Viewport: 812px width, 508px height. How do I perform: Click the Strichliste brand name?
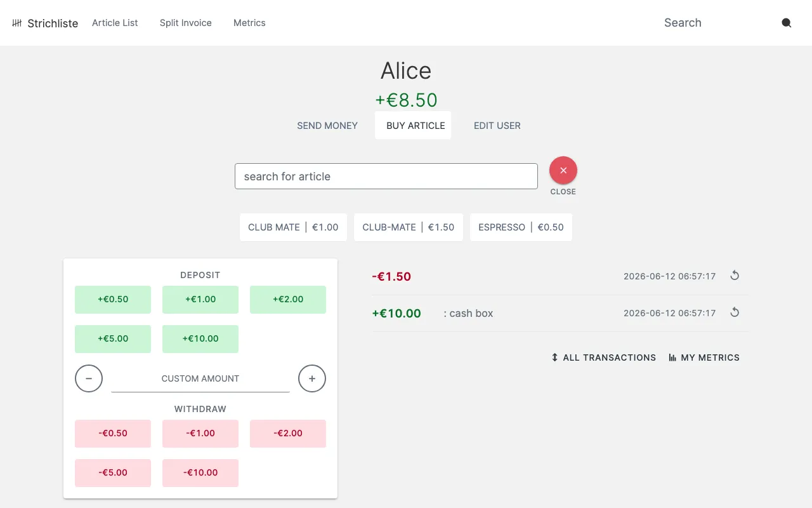(53, 23)
